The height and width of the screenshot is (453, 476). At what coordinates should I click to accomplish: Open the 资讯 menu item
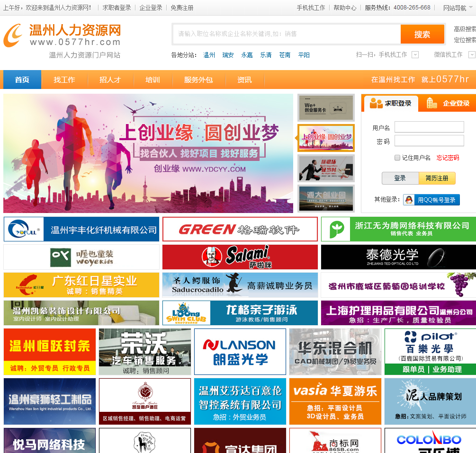point(245,80)
